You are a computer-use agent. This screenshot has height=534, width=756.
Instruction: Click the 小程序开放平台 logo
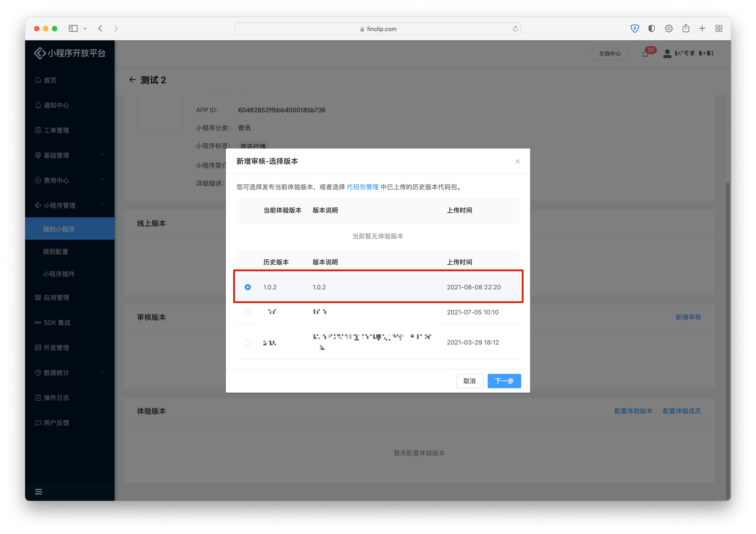(x=70, y=53)
